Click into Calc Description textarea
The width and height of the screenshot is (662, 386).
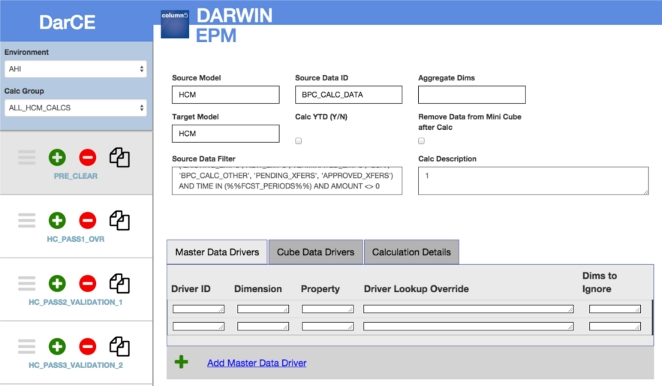(x=533, y=181)
